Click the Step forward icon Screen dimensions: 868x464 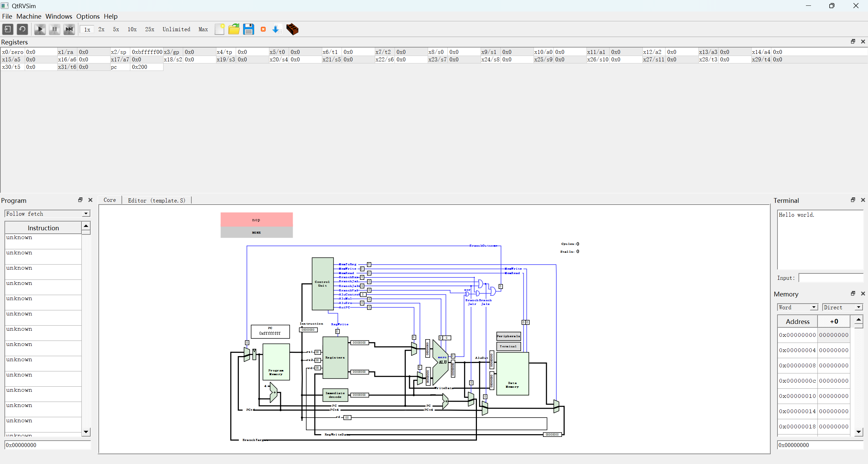pyautogui.click(x=69, y=29)
